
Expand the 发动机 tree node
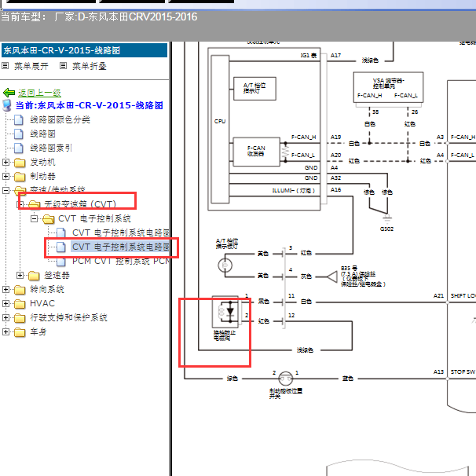click(x=5, y=162)
